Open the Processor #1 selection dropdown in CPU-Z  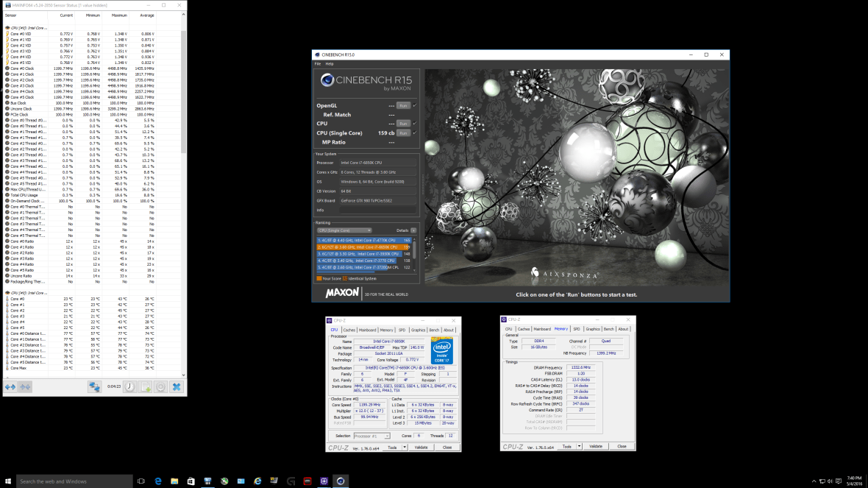[x=388, y=436]
